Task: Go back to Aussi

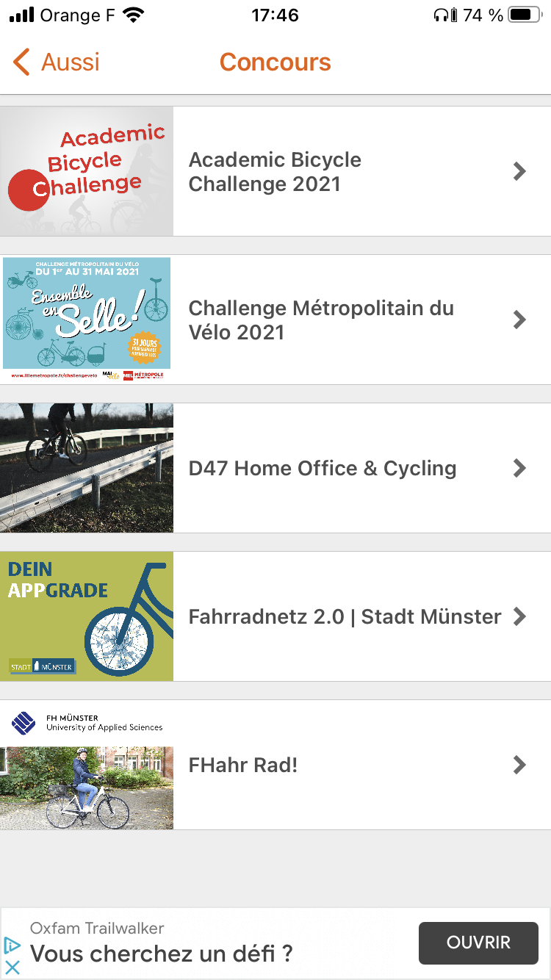Action: [70, 62]
